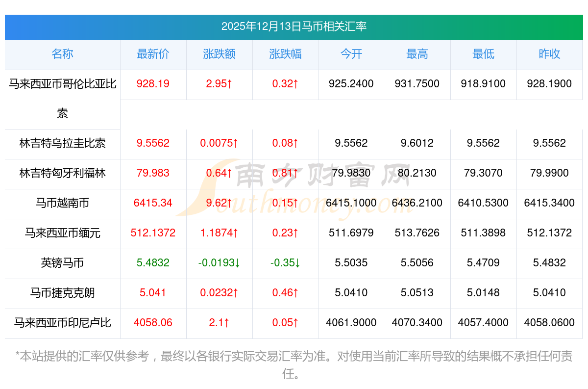Select change percent 0.08↑
Image resolution: width=588 pixels, height=389 pixels.
[285, 143]
